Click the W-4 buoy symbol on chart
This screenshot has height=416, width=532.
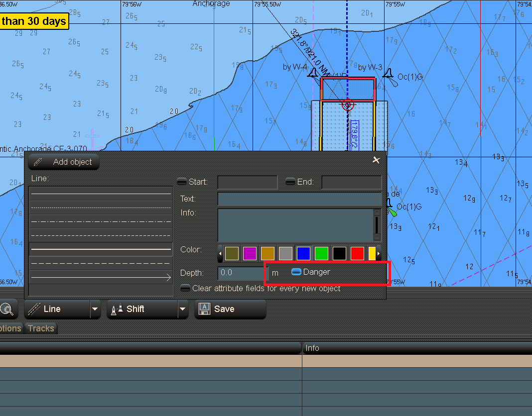pyautogui.click(x=313, y=74)
